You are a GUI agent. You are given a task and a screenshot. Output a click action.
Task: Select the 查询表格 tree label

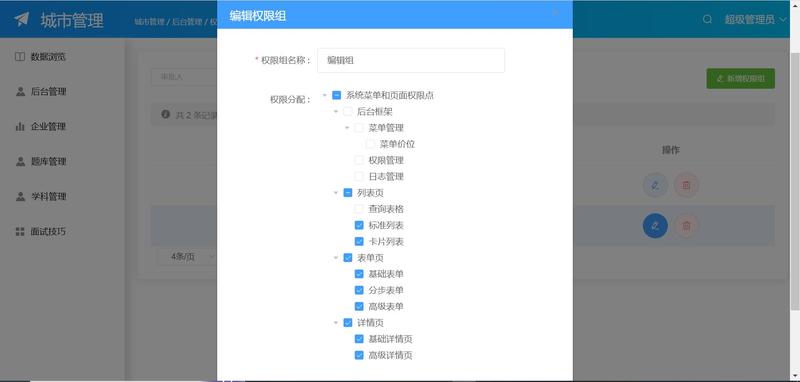click(386, 209)
